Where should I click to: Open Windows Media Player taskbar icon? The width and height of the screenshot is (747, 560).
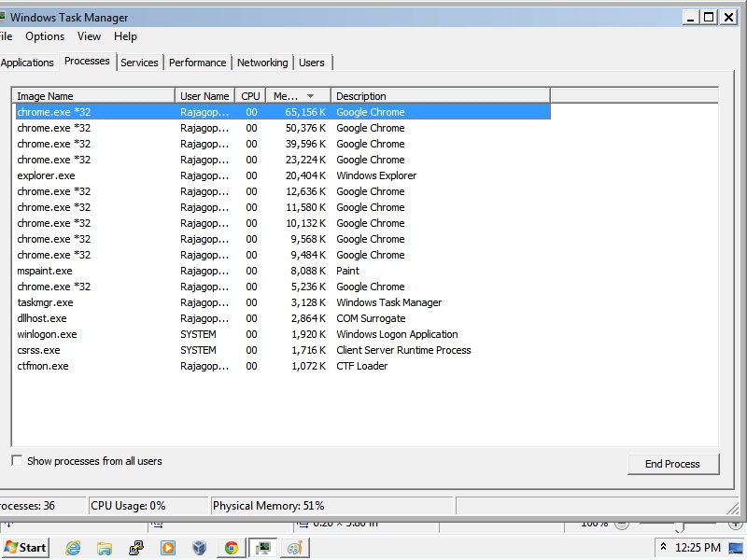point(168,548)
